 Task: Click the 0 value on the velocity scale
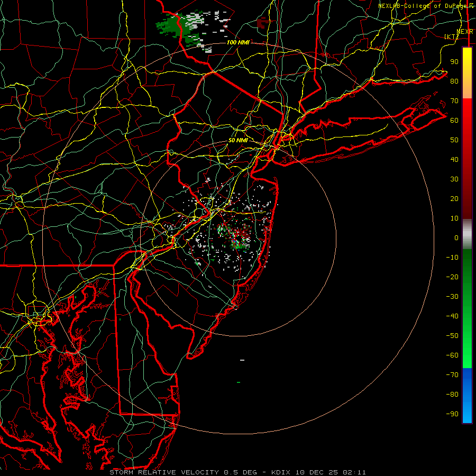coord(456,237)
